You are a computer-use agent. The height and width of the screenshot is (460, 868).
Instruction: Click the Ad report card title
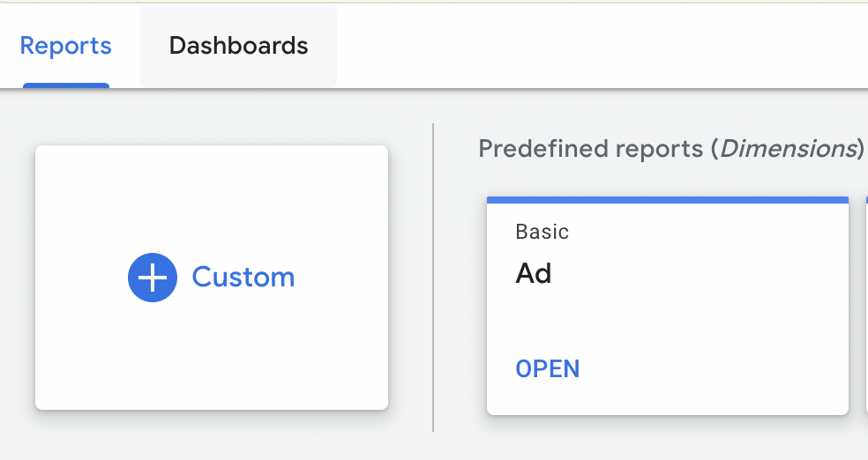(x=534, y=273)
